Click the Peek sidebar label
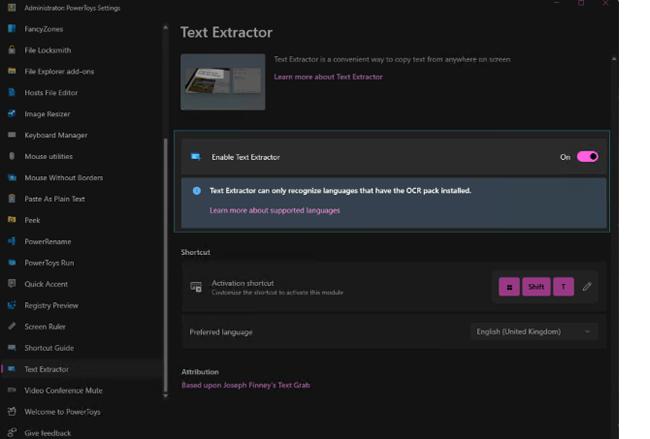This screenshot has height=439, width=650. click(x=32, y=220)
